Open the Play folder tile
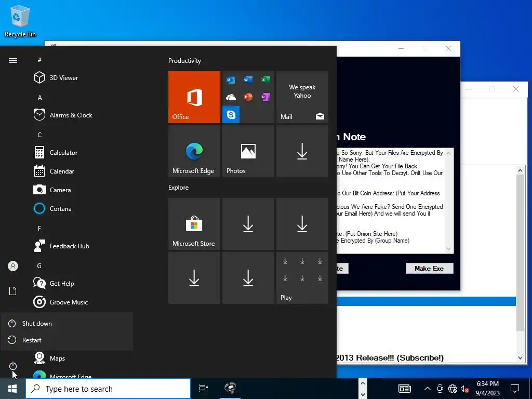 (x=302, y=278)
